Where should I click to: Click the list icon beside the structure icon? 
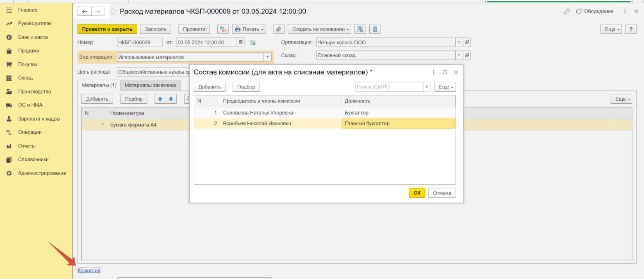coord(375,29)
